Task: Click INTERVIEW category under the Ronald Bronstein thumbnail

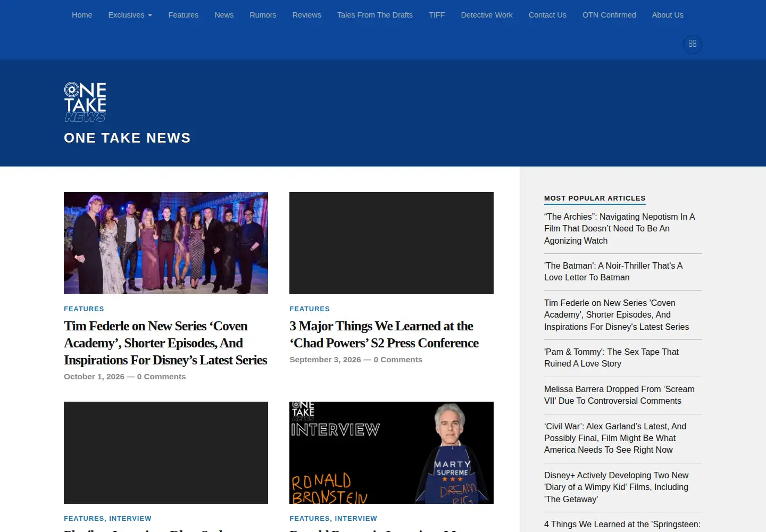Action: (x=356, y=519)
